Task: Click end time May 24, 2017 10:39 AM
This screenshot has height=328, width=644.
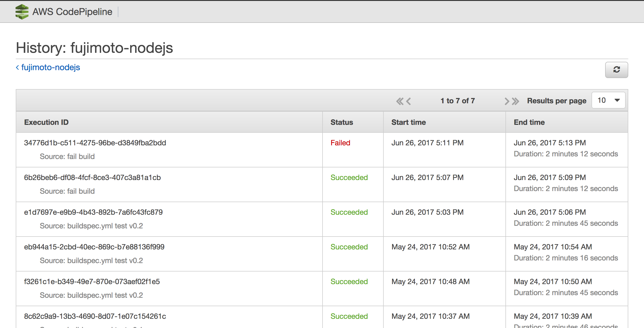Action: [x=553, y=316]
